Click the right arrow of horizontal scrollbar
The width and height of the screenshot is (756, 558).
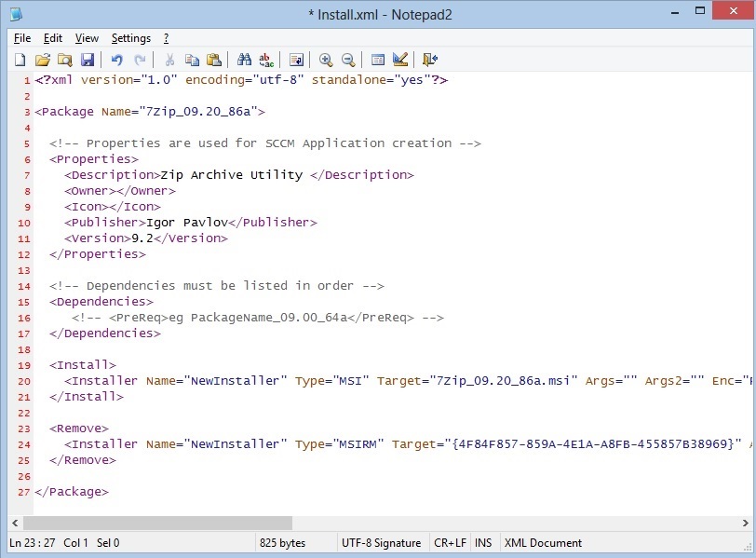pyautogui.click(x=746, y=523)
